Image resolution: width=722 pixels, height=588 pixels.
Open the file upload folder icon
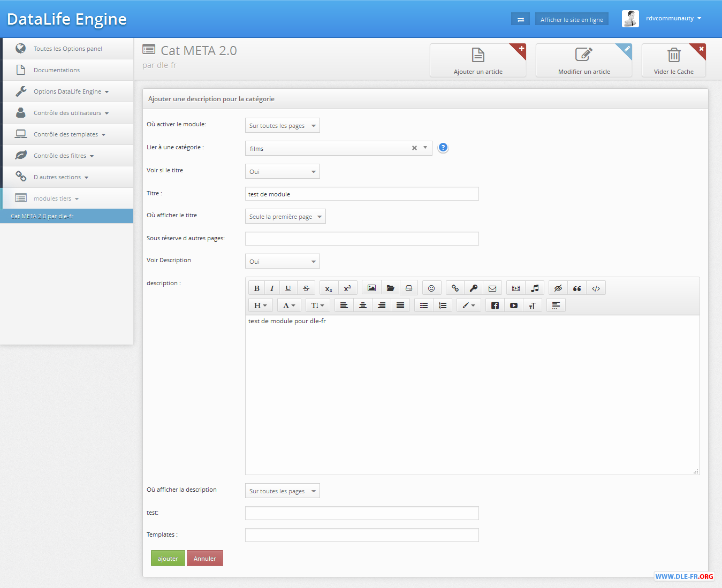[390, 288]
